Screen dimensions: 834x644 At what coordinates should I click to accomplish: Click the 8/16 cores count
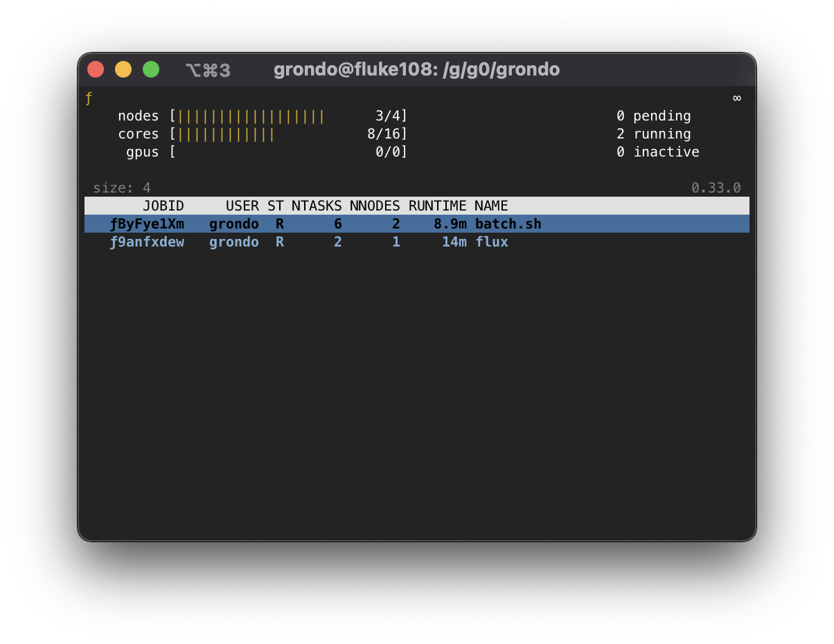click(x=384, y=134)
